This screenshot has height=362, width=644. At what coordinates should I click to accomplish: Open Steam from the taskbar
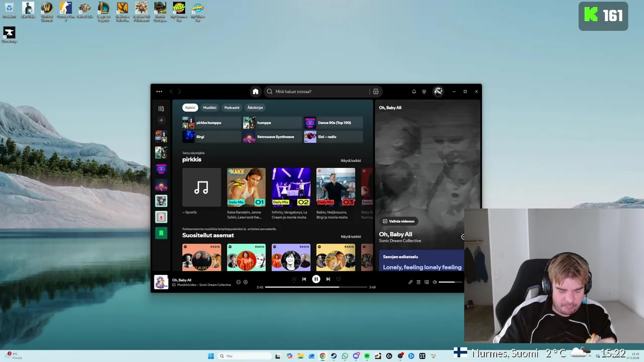pos(334,356)
